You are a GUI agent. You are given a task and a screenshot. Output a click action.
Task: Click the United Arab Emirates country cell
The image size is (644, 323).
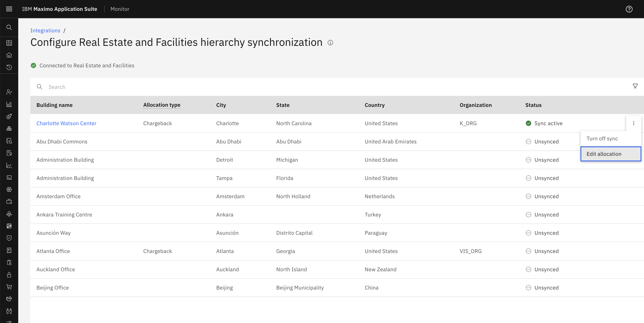[x=391, y=142]
